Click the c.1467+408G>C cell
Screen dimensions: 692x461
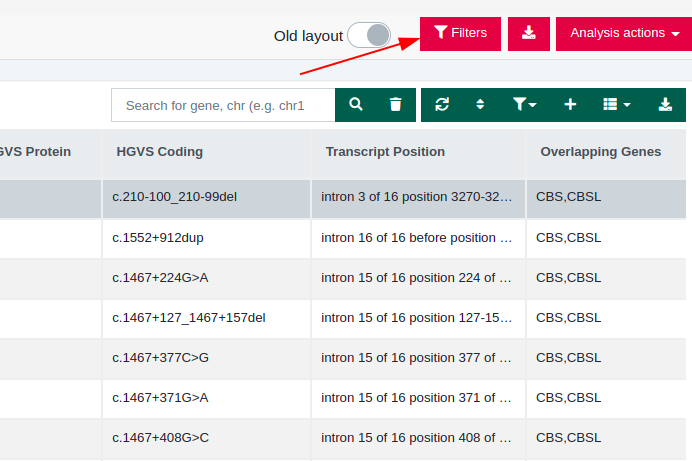pos(207,438)
